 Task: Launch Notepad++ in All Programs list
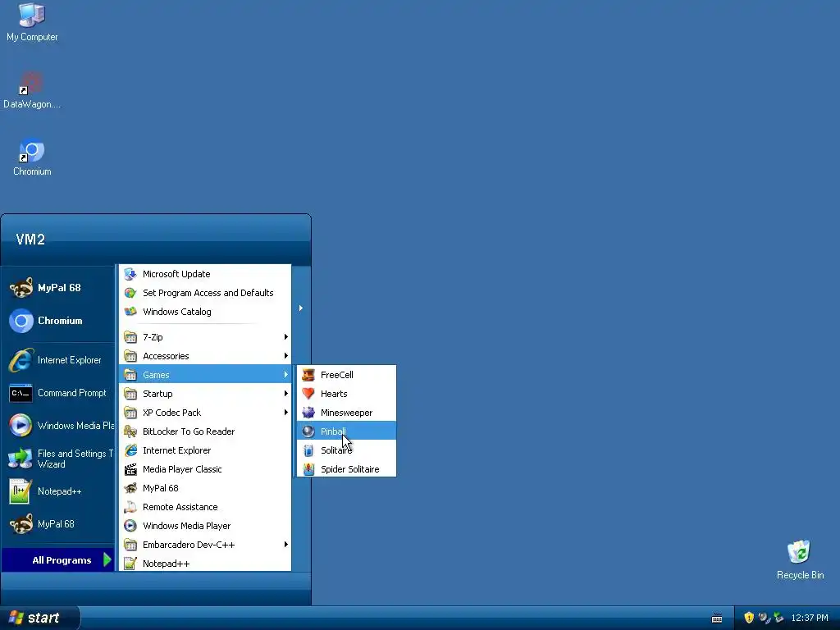pyautogui.click(x=205, y=563)
